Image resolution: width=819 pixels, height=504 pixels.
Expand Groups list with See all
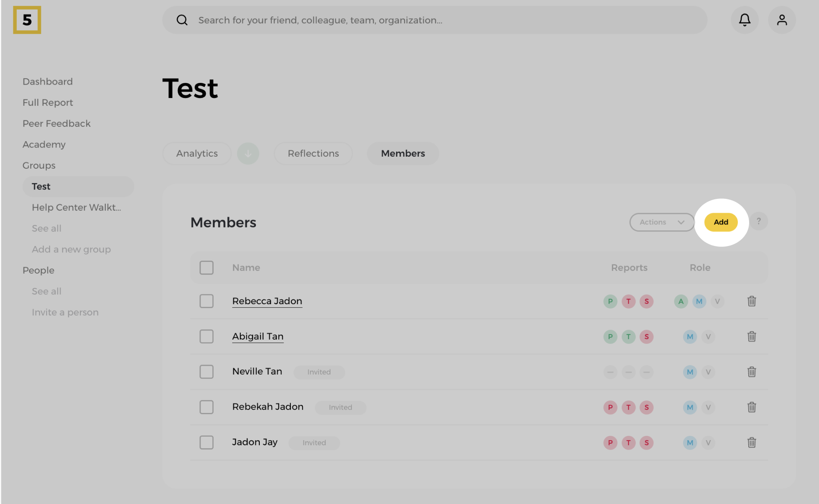[47, 229]
